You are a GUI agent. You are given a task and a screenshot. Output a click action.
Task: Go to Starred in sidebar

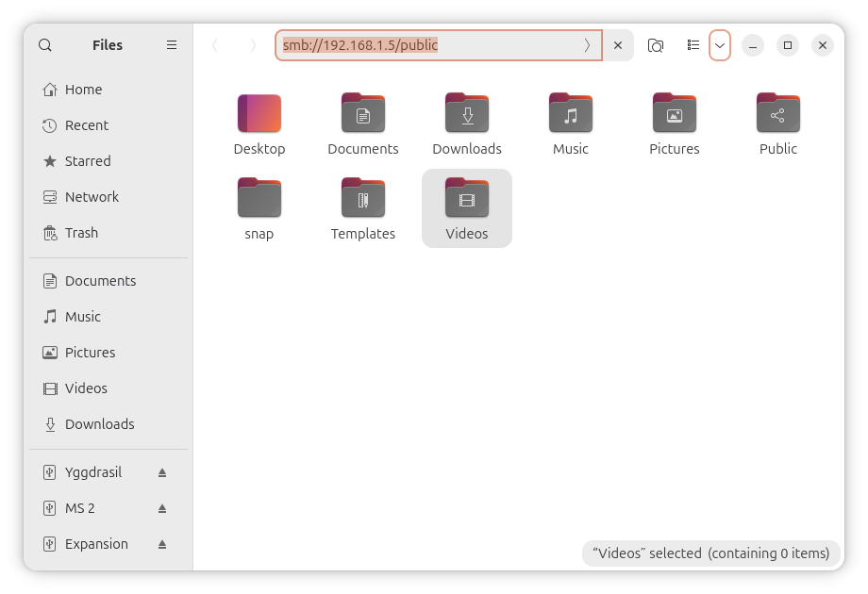click(x=87, y=161)
